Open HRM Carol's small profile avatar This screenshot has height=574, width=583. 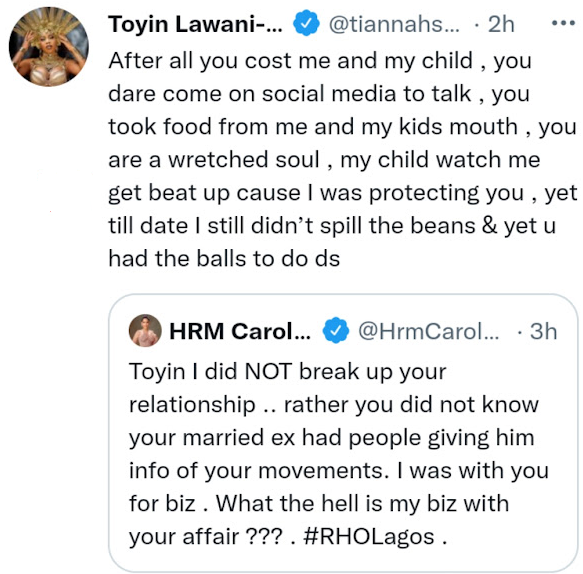point(145,330)
